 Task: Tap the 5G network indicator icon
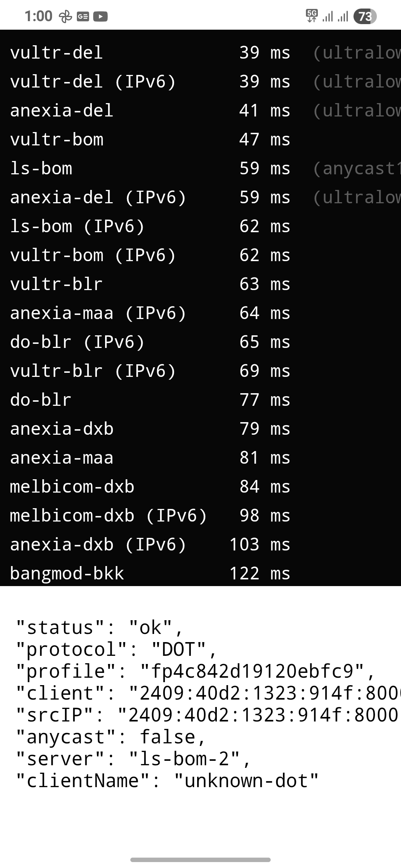tap(312, 16)
